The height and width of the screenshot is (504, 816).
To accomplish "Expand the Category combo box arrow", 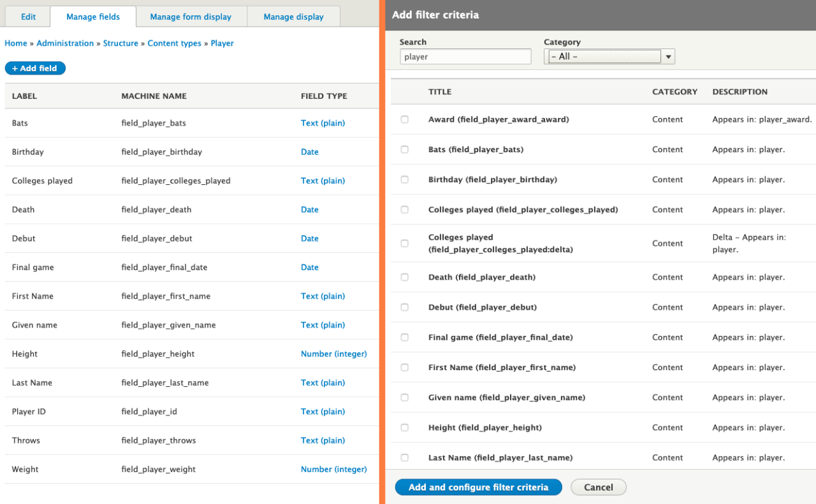I will pyautogui.click(x=667, y=56).
